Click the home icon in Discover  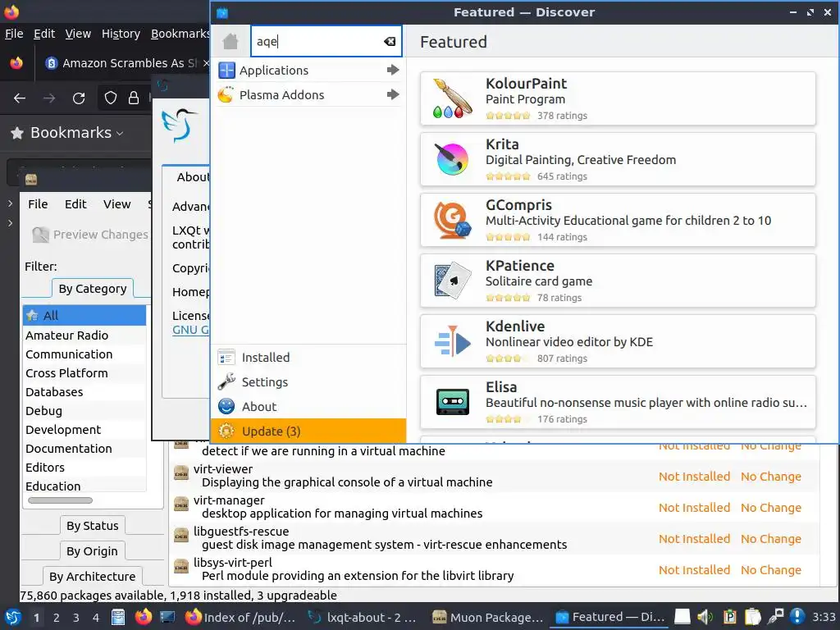pos(231,41)
